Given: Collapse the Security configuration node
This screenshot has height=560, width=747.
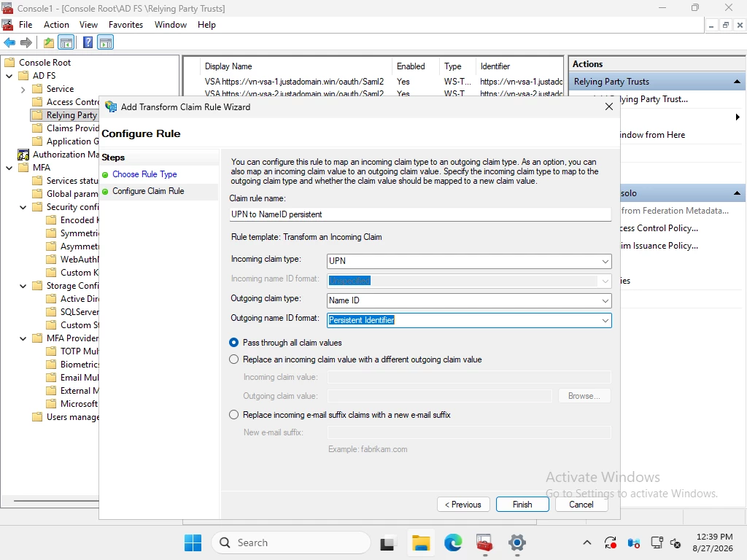Looking at the screenshot, I should (x=23, y=207).
